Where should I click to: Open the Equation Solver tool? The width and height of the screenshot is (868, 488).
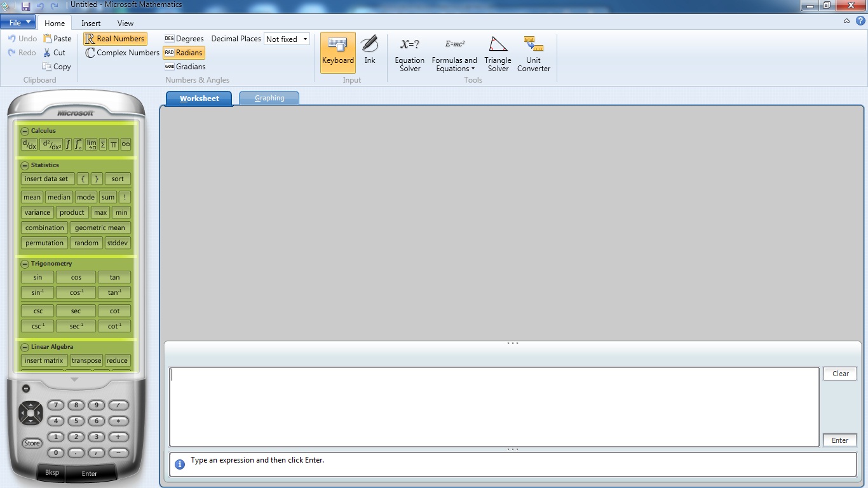pyautogui.click(x=410, y=54)
